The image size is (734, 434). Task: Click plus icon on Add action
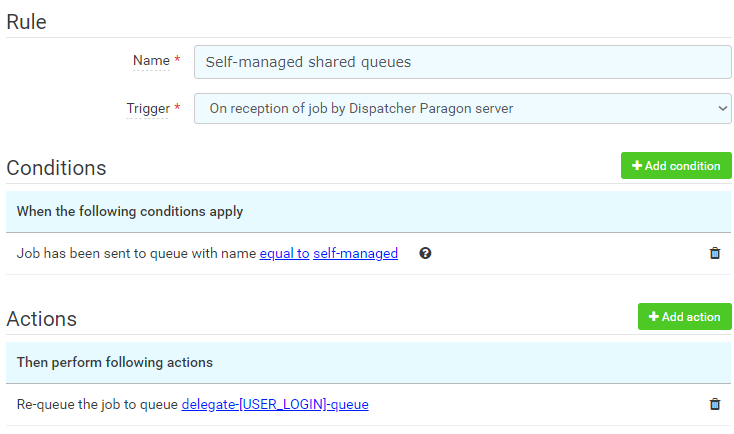point(654,317)
